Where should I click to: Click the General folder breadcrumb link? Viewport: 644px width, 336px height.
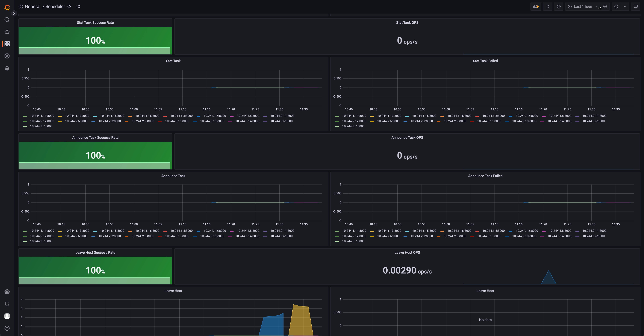tap(32, 7)
